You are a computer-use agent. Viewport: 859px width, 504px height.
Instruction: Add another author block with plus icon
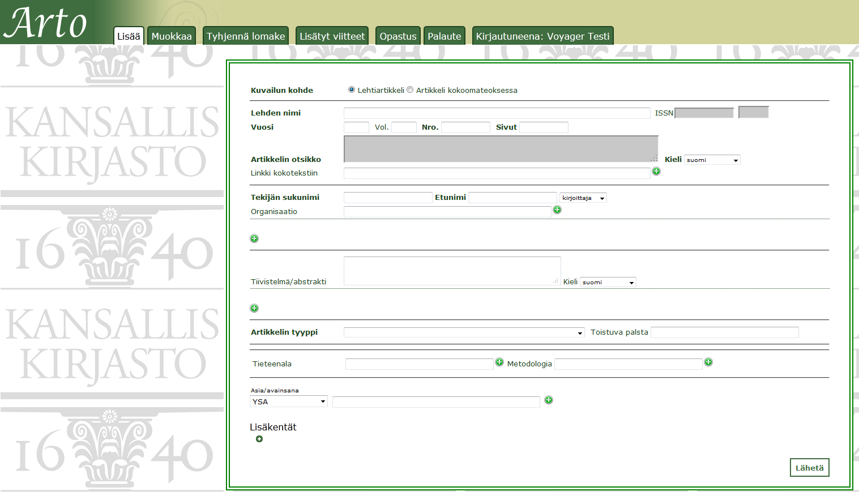[x=254, y=238]
